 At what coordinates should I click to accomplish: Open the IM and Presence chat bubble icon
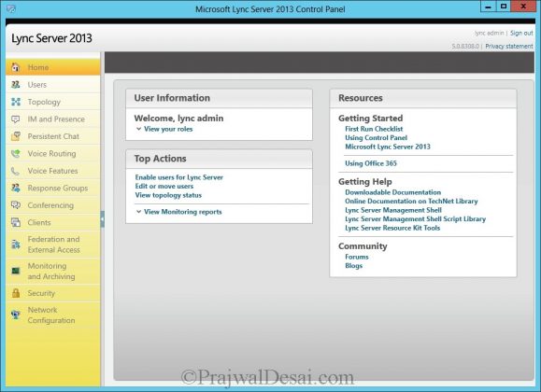coord(16,119)
